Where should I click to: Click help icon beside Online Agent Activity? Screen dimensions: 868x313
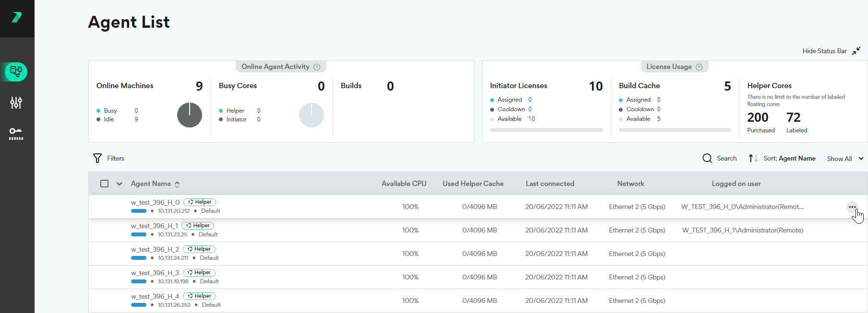coord(317,67)
